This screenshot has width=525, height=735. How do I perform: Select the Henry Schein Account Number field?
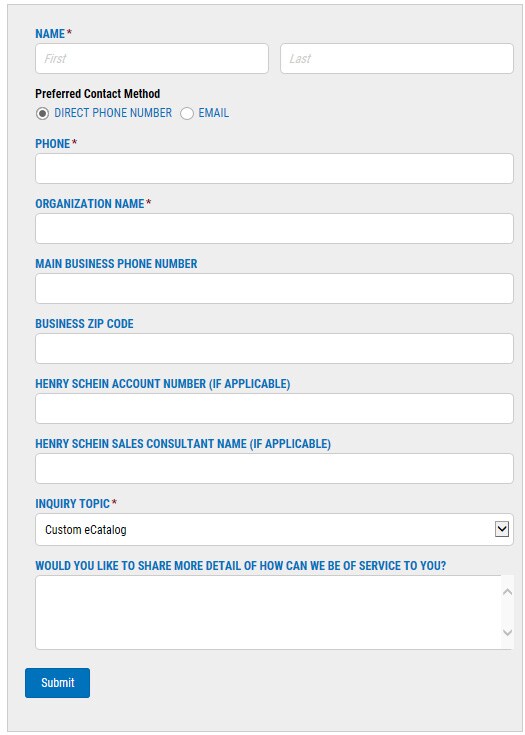coord(274,408)
